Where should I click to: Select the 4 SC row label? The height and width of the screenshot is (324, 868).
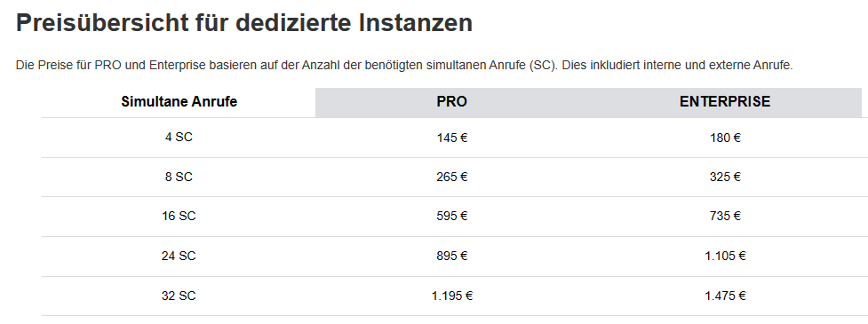(179, 137)
